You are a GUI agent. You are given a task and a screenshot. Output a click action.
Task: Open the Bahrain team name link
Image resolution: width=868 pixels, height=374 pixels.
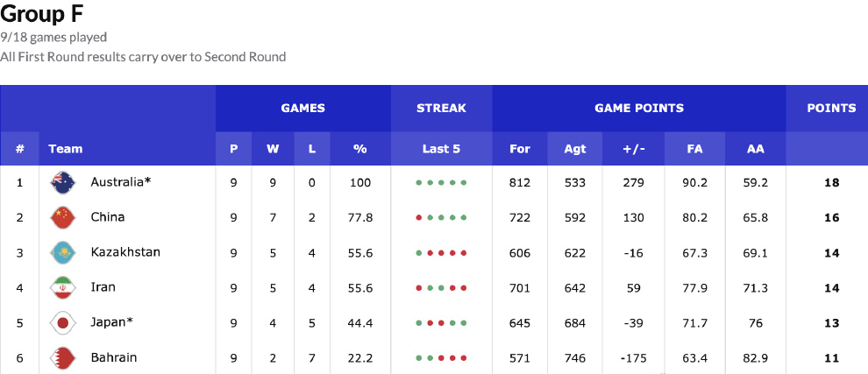(x=113, y=357)
